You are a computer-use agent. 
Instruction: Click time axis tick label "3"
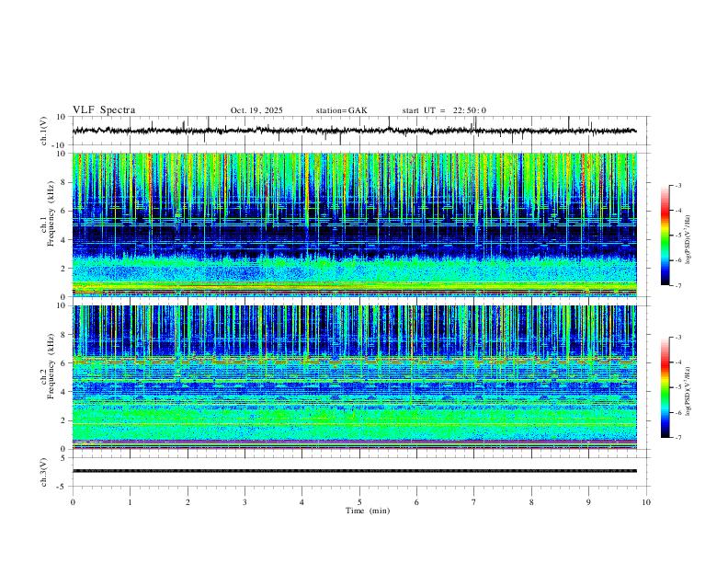click(245, 502)
